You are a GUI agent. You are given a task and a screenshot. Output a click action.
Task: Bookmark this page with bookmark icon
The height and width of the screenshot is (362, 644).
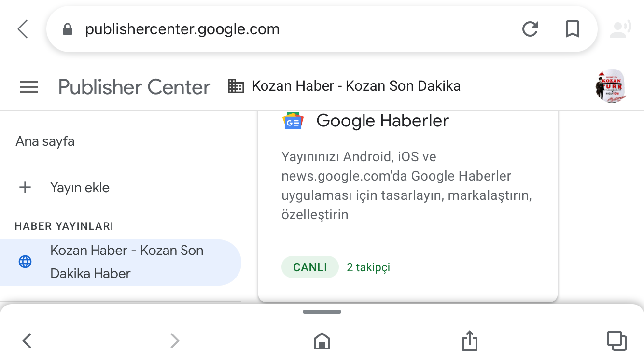coord(573,29)
